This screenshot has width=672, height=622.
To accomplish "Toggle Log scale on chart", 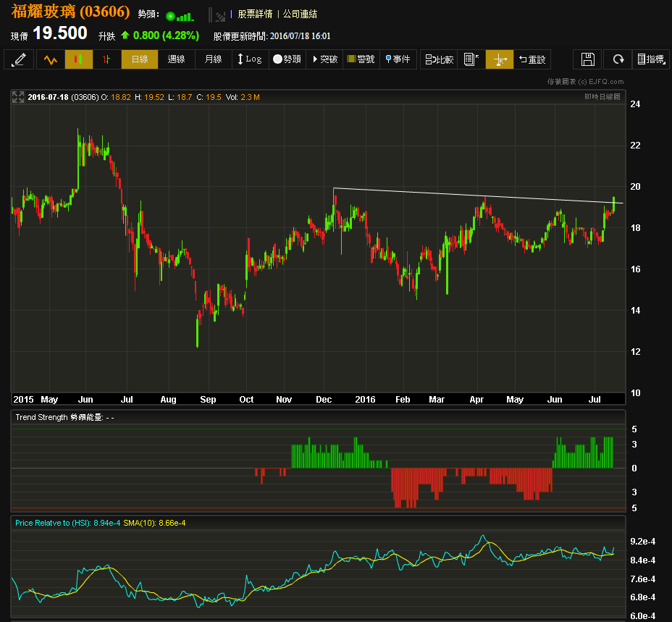I will 250,59.
